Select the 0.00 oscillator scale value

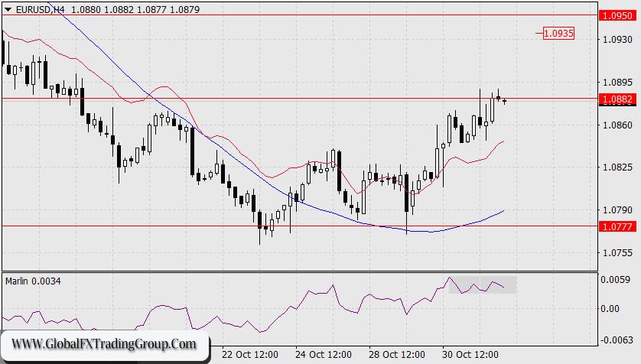click(610, 309)
